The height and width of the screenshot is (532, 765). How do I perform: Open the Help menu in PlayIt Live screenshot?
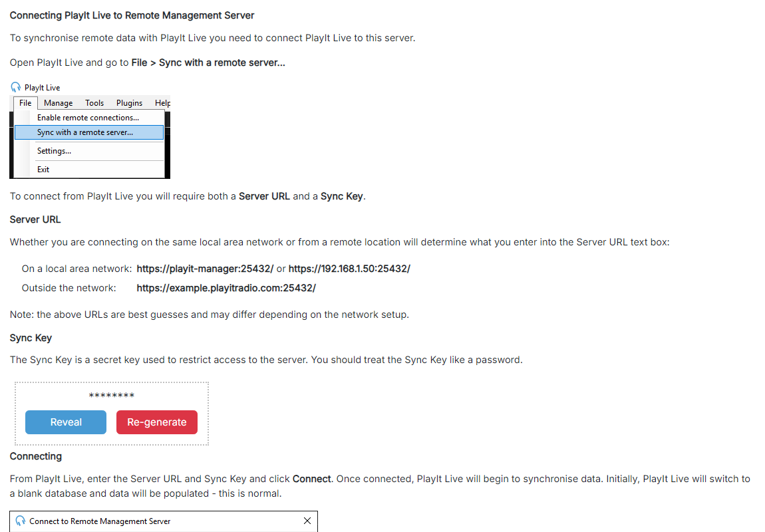[162, 103]
